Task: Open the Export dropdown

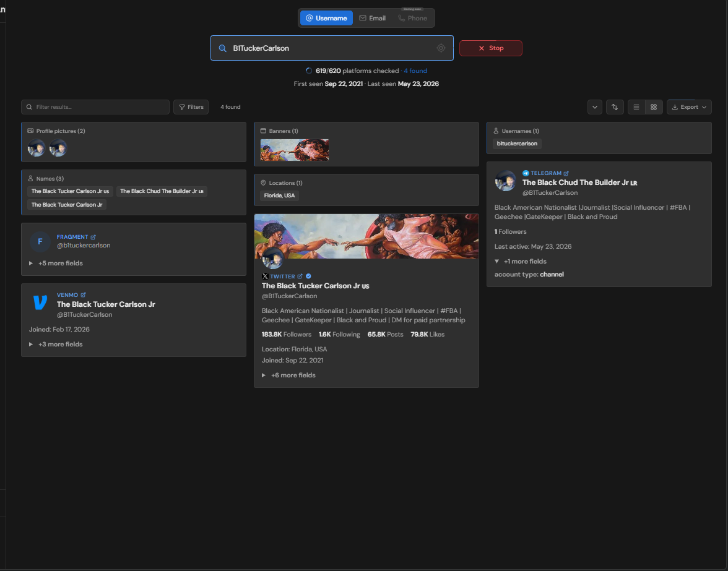Action: 689,107
